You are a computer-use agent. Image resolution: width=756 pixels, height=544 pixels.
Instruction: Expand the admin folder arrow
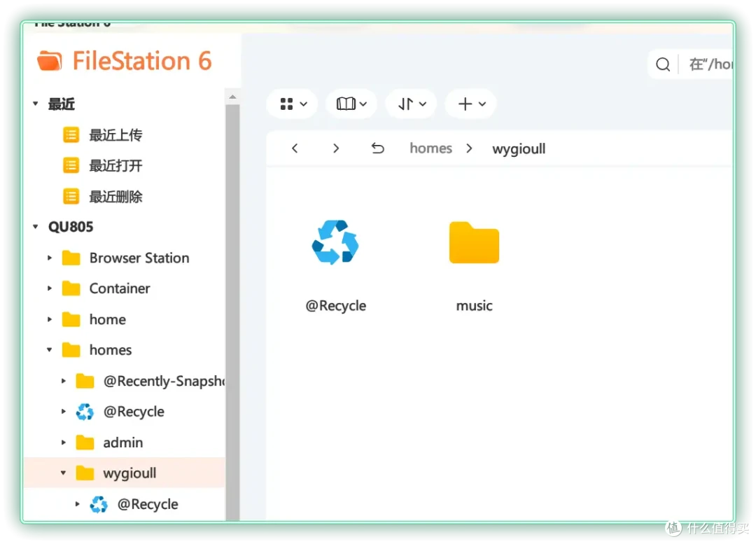click(63, 442)
